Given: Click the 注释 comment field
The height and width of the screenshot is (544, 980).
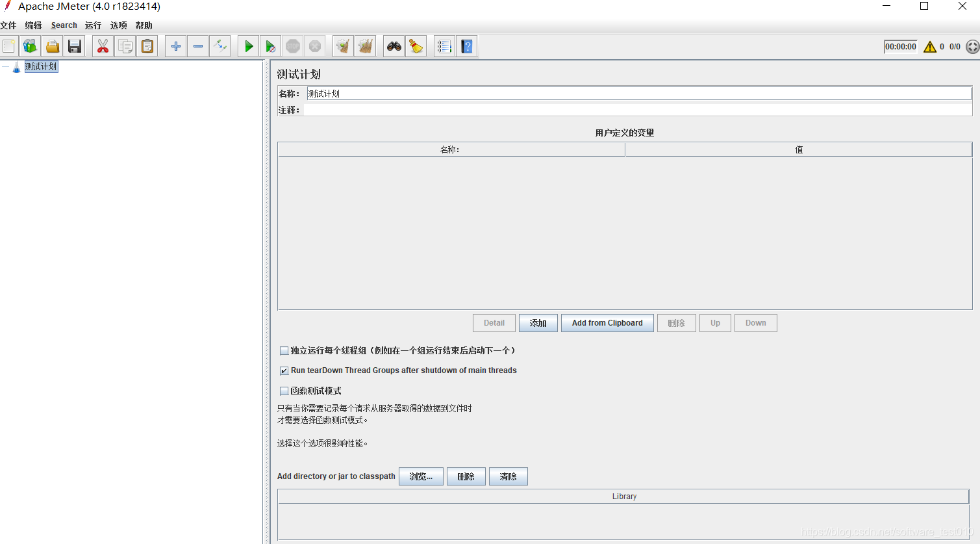Looking at the screenshot, I should 638,110.
